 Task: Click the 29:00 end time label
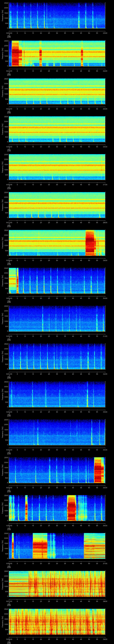point(105,260)
